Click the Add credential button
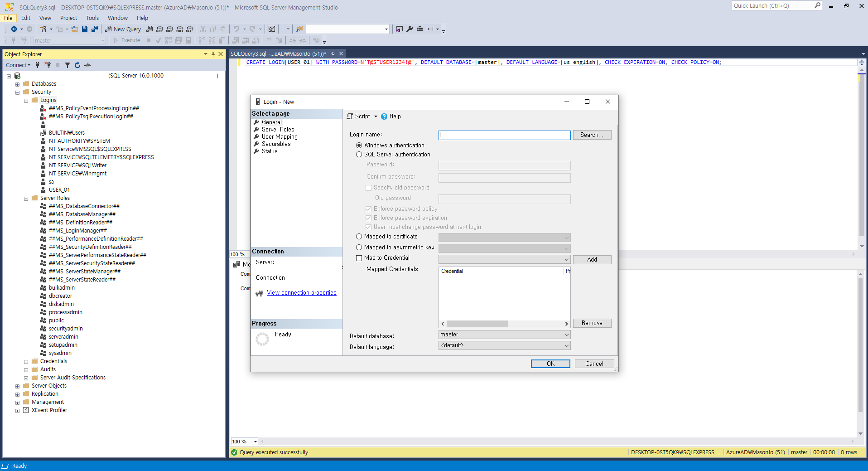The image size is (868, 471). pos(592,260)
